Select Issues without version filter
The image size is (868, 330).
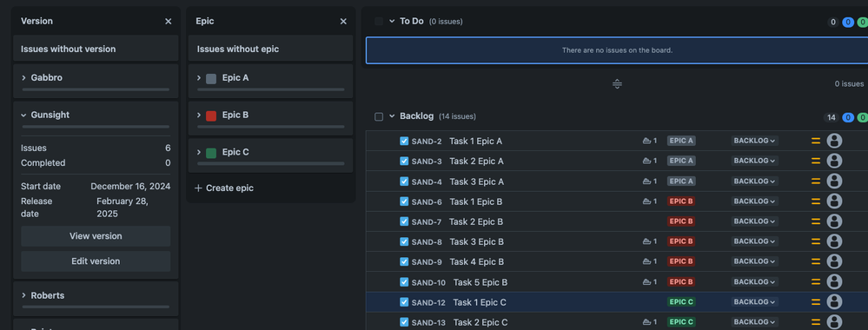click(x=96, y=49)
